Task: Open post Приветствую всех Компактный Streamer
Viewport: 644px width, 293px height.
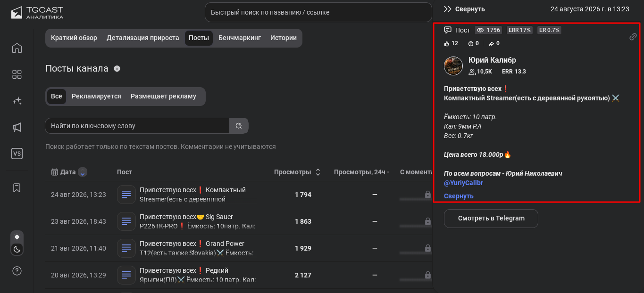Action: pyautogui.click(x=192, y=195)
